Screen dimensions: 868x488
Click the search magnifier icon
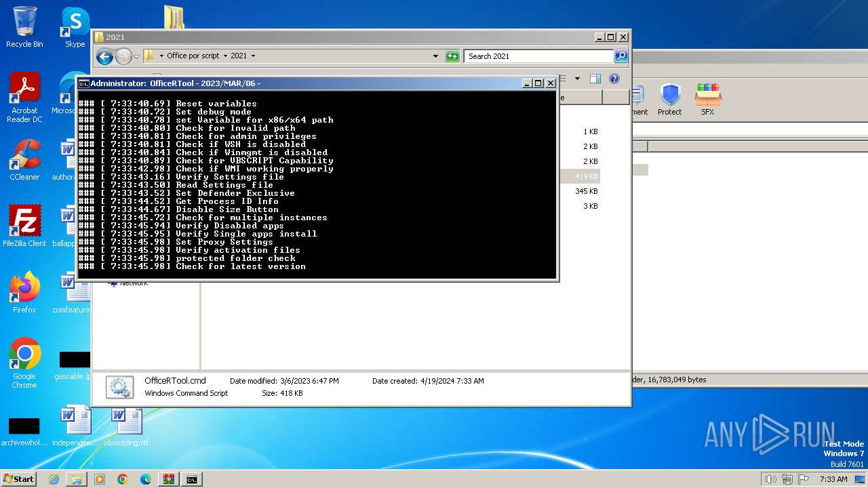pos(620,56)
